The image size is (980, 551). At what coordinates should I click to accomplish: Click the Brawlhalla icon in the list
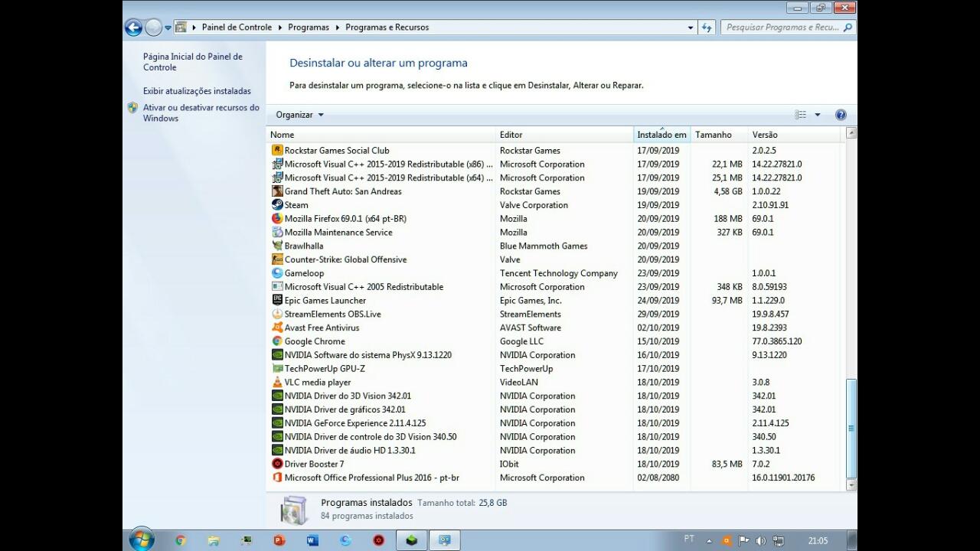click(x=277, y=246)
